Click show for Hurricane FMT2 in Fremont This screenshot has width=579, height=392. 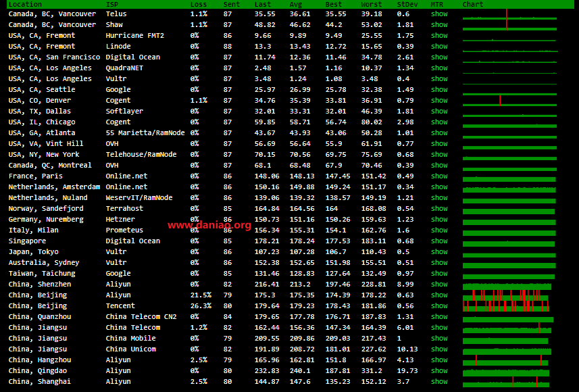pyautogui.click(x=439, y=35)
